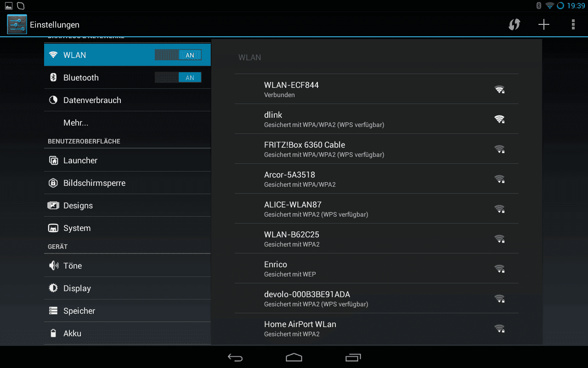Select Arcor-5A3518 network

coord(377,178)
